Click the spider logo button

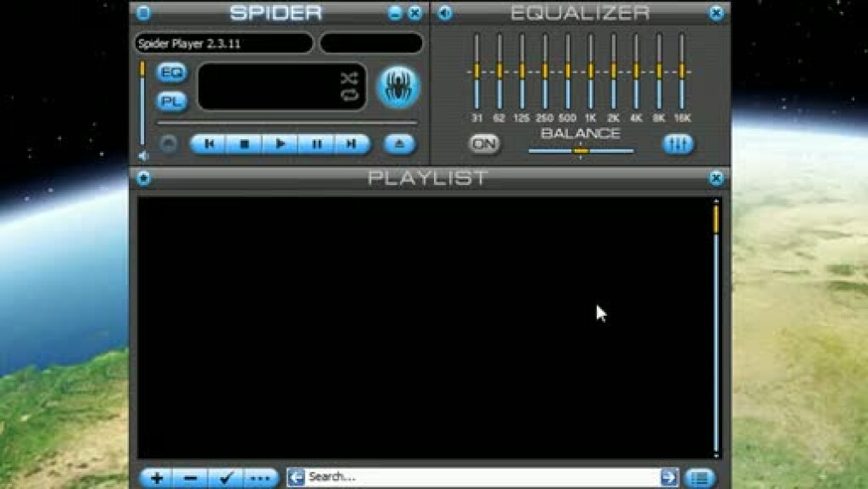tap(398, 86)
